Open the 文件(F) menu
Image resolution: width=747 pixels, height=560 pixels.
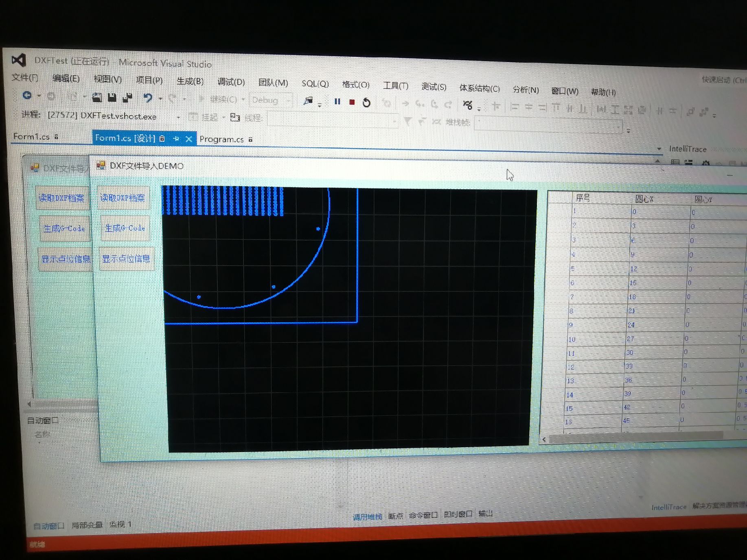point(25,77)
